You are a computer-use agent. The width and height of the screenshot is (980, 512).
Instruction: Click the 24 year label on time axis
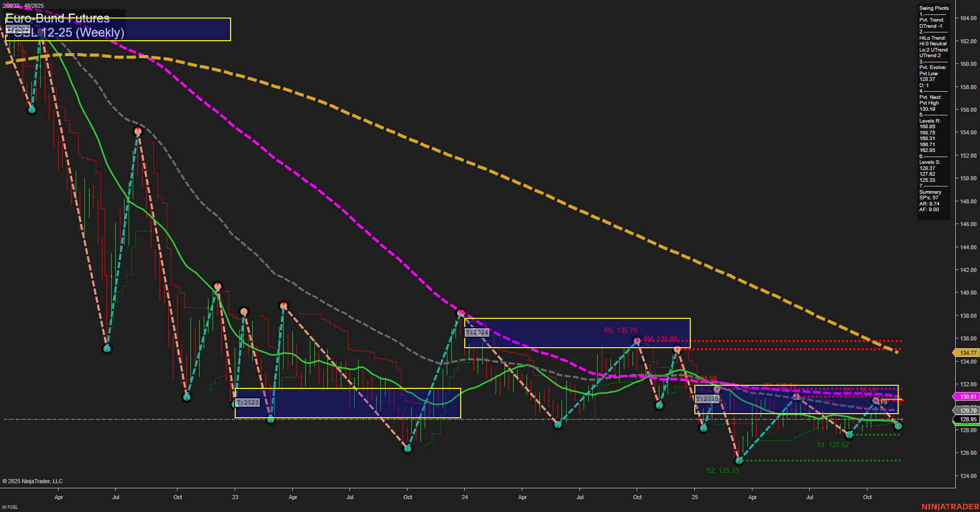click(465, 498)
